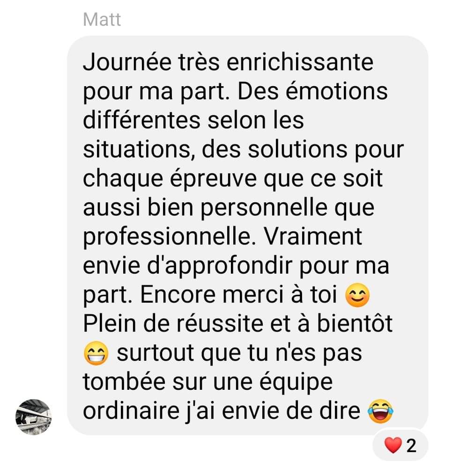Select the word "Journée" in the message
Viewport: 452px width, 476px height.
(127, 62)
